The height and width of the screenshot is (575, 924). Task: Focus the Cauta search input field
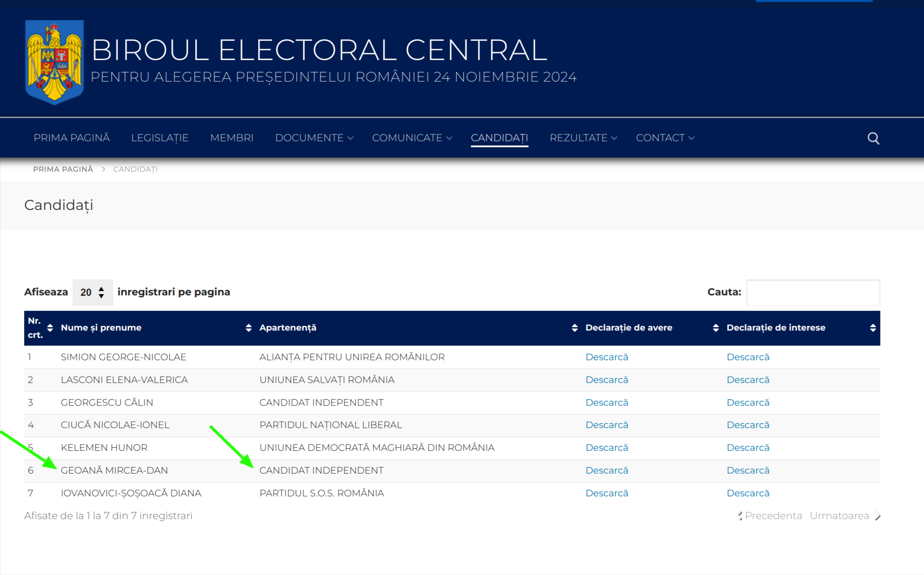[x=813, y=292]
